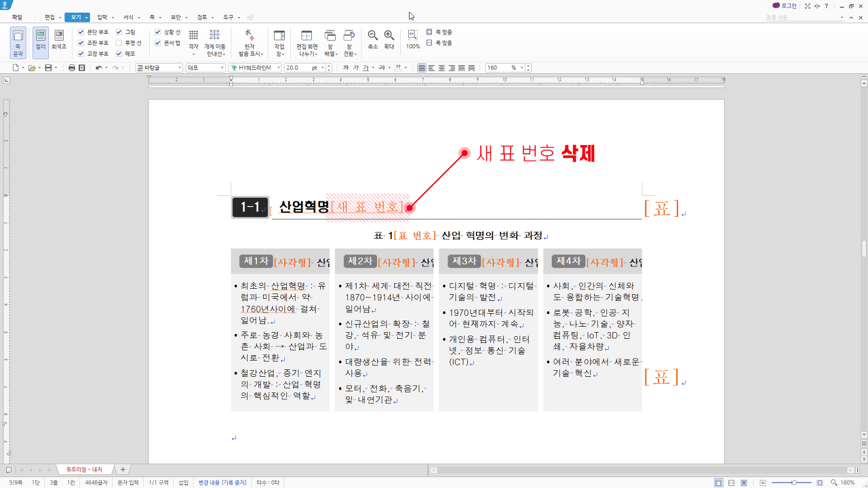Toggle the 조판 부호 checkbox

81,43
